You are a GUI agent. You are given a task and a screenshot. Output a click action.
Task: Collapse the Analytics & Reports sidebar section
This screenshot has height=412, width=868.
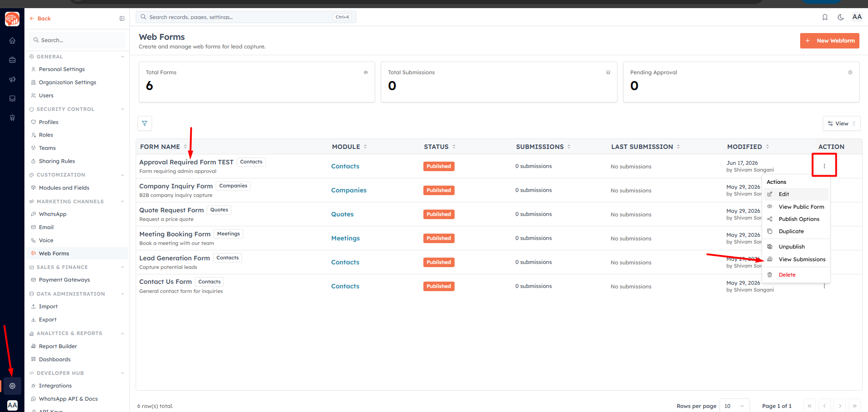(123, 333)
